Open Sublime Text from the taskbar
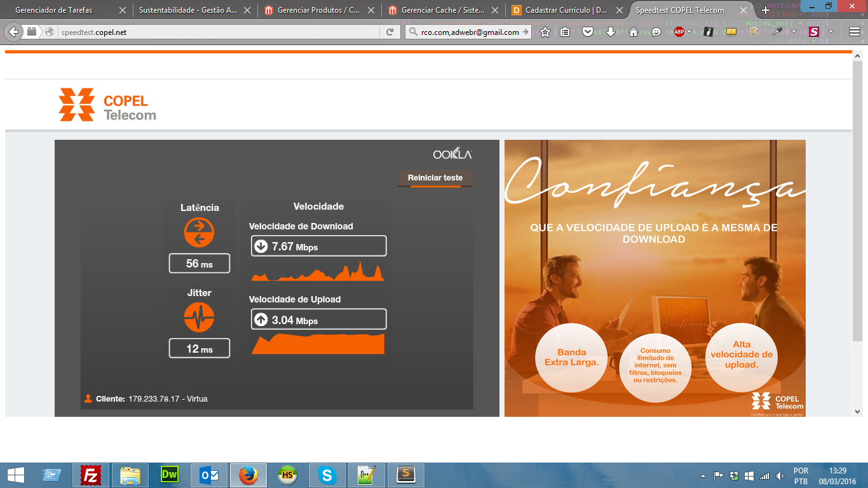Screen dimensions: 868x488 click(x=405, y=475)
